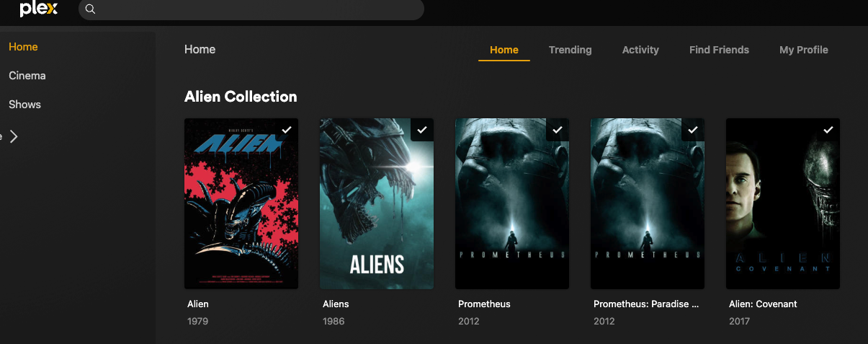The height and width of the screenshot is (344, 868).
Task: Open Home in the sidebar
Action: 23,47
